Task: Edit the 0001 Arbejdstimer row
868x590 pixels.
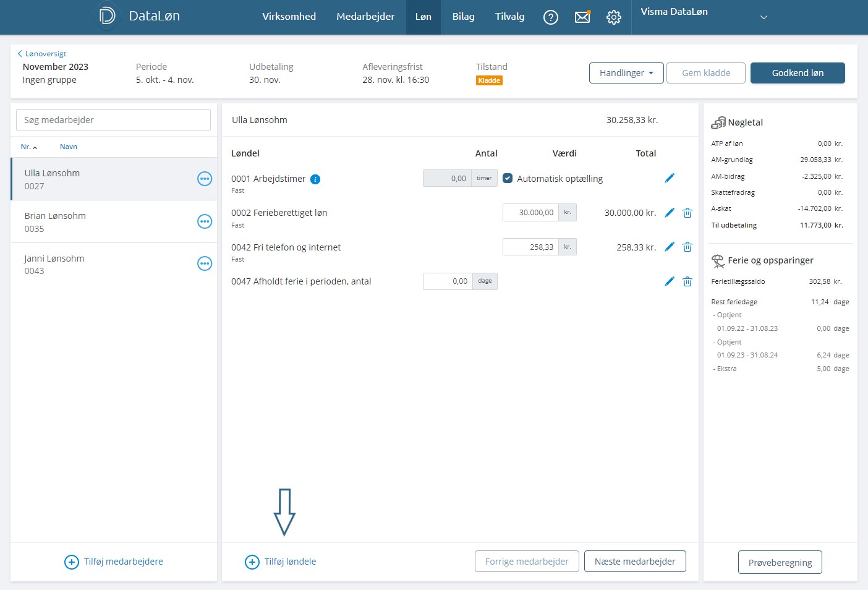Action: 669,178
